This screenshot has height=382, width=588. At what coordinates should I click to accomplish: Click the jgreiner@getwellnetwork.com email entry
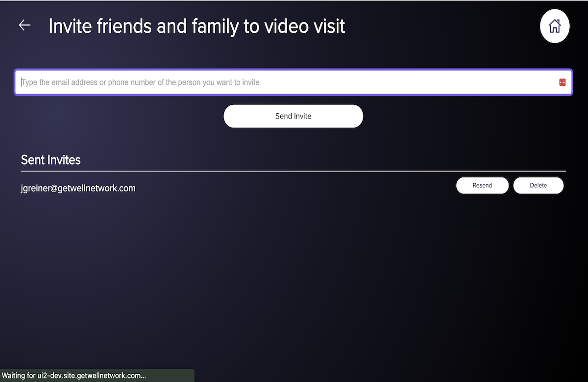[x=78, y=188]
